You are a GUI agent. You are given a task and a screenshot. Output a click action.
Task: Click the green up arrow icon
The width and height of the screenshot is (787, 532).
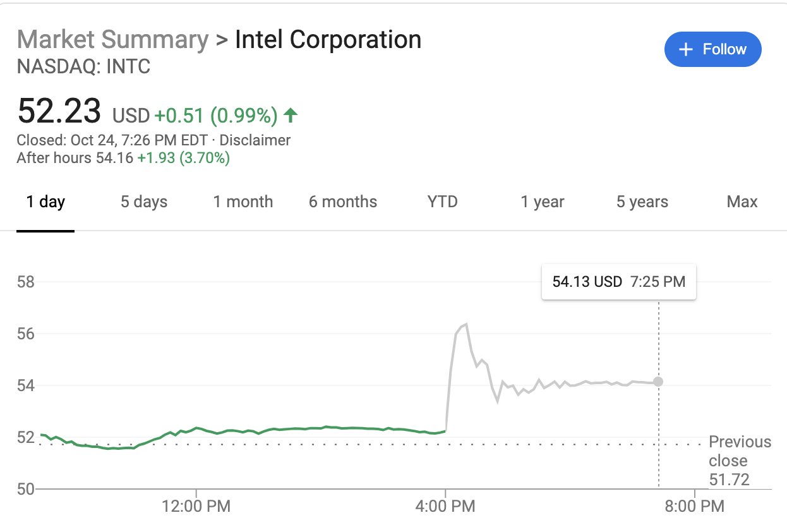290,115
